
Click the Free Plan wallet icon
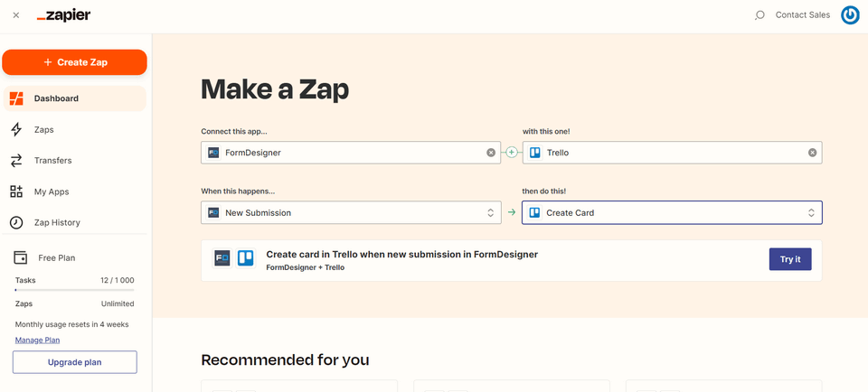click(x=21, y=257)
